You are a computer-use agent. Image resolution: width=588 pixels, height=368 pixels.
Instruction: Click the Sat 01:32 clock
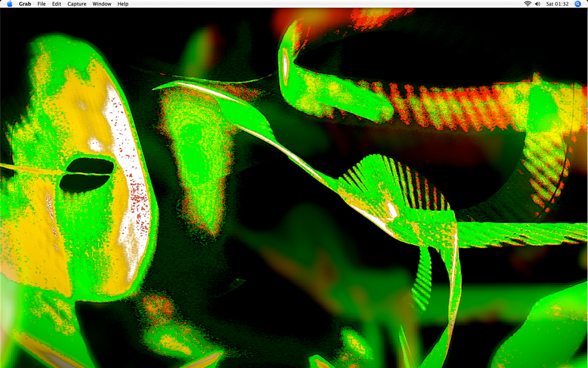[557, 4]
